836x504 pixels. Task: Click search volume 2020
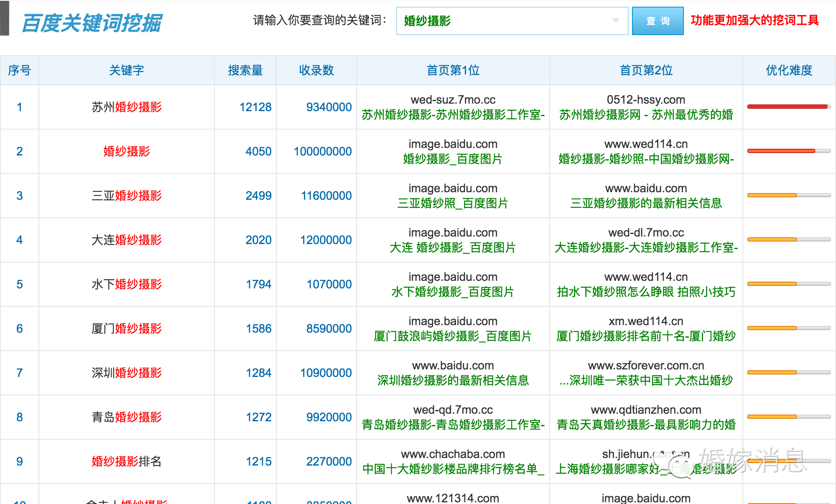click(x=258, y=240)
